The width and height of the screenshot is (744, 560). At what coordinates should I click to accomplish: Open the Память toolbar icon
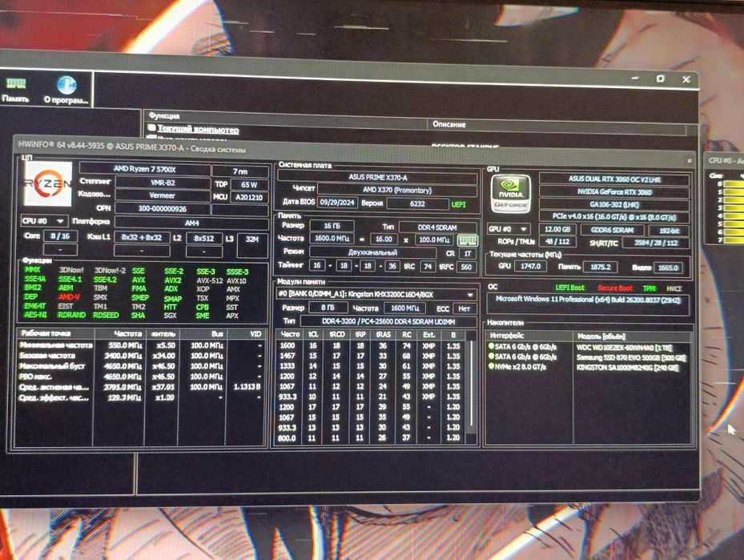tap(16, 91)
